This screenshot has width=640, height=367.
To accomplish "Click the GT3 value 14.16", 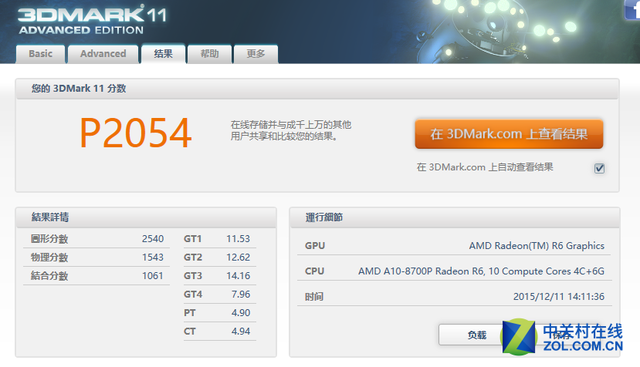I will click(238, 276).
